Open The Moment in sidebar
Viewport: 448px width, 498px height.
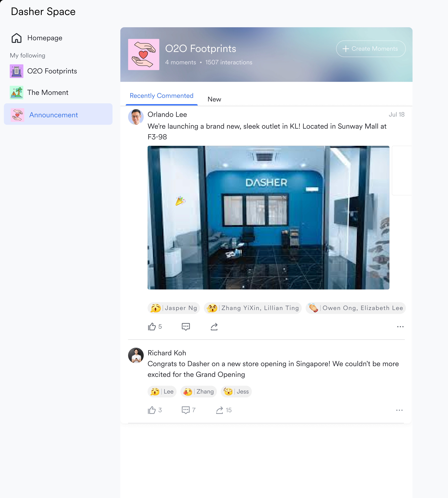[x=48, y=93]
